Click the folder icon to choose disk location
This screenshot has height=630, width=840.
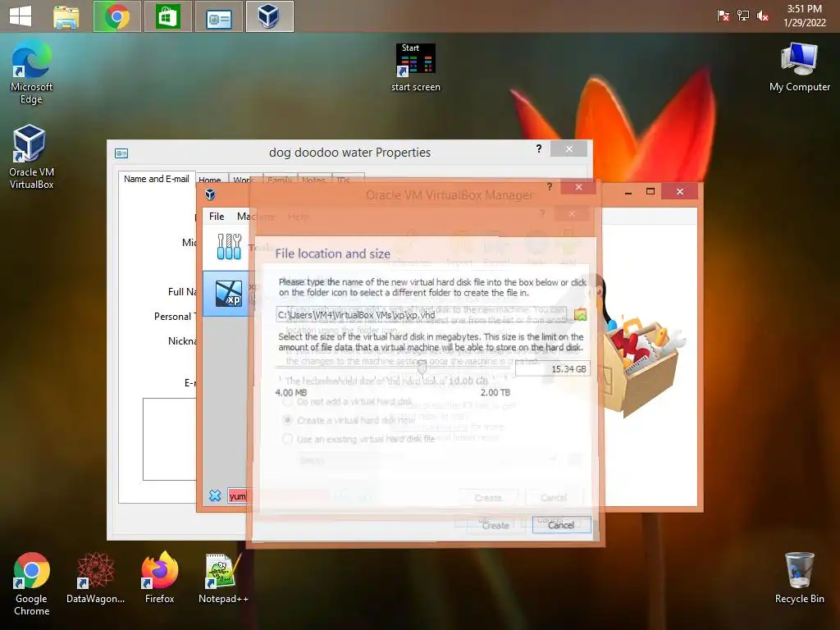point(581,314)
